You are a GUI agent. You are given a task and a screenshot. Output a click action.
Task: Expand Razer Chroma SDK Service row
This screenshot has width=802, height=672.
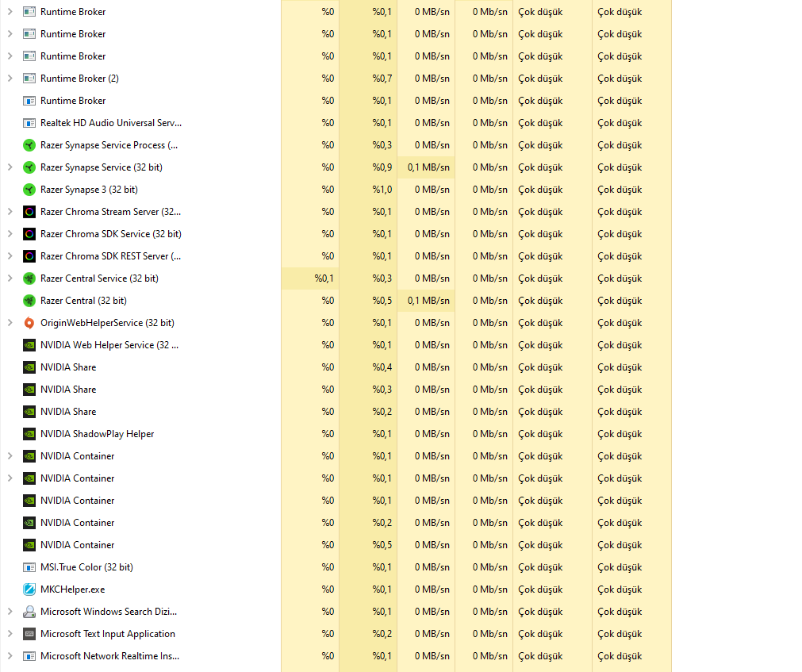[10, 234]
